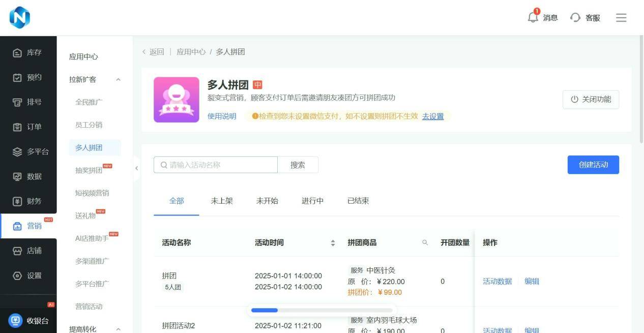Go to 财务 finance in the sidebar

28,201
